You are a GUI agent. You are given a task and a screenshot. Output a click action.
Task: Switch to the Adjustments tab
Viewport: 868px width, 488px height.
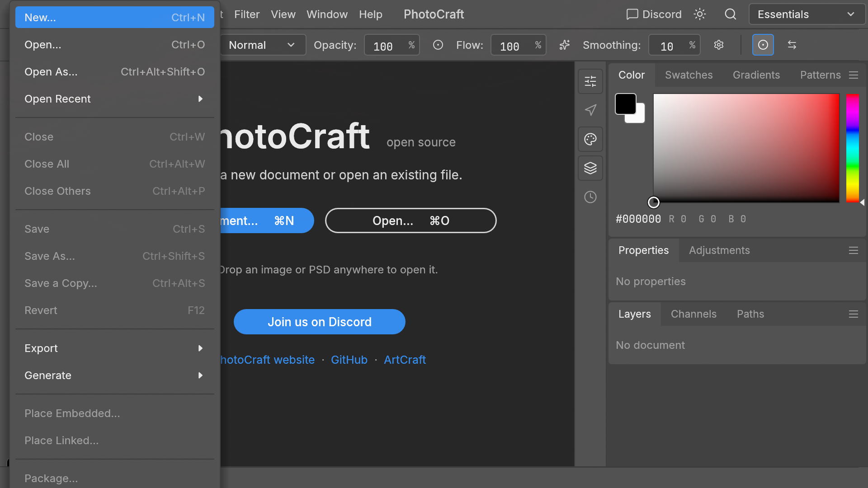719,250
